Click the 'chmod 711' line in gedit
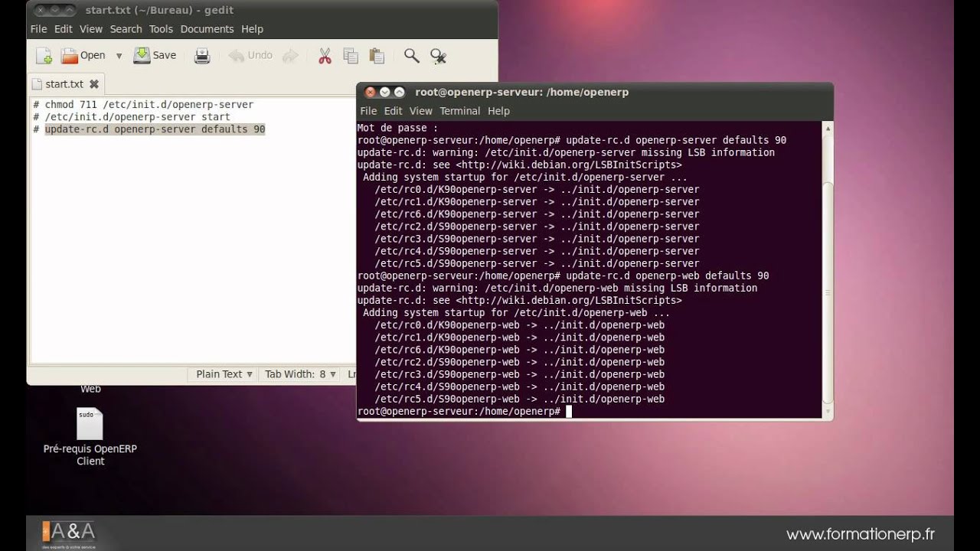 (x=142, y=104)
